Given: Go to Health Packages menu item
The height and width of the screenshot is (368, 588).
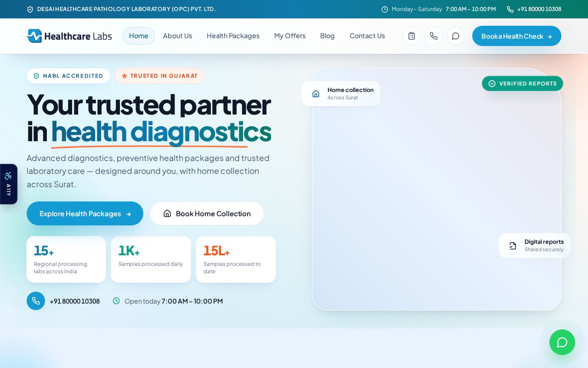Looking at the screenshot, I should coord(233,36).
